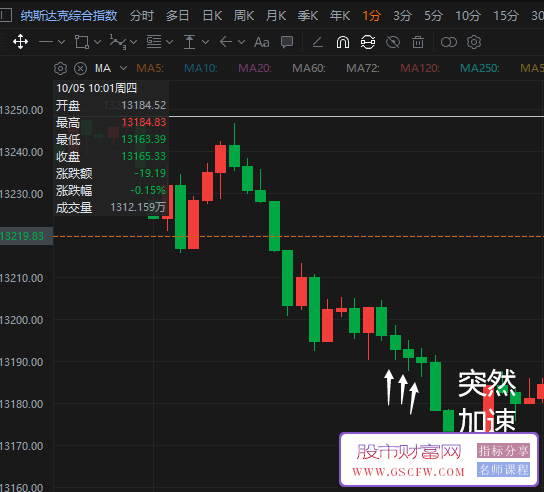Open the 指标分享 link in banner
This screenshot has width=544, height=492.
[503, 451]
